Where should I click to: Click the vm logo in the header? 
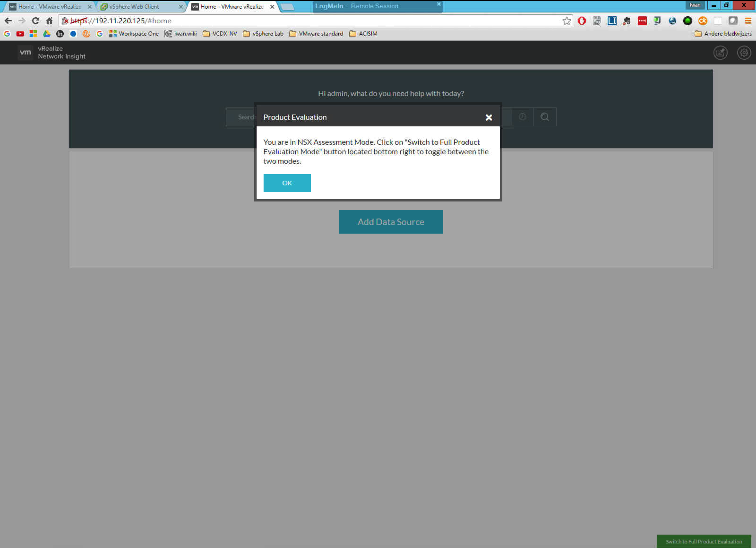(25, 52)
